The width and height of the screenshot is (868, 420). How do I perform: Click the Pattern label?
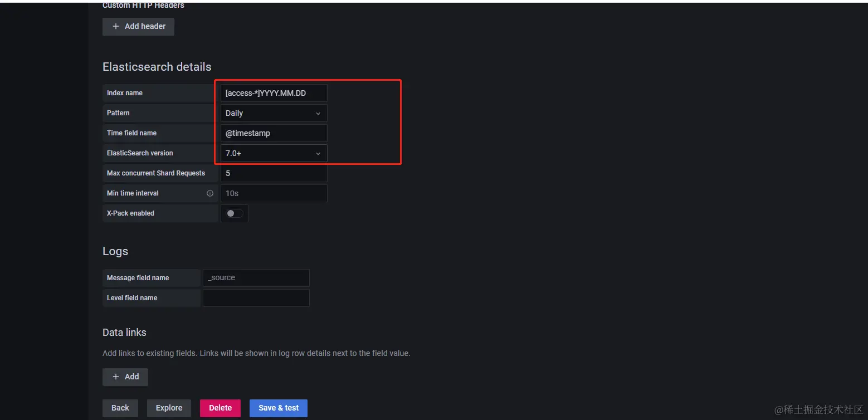118,113
